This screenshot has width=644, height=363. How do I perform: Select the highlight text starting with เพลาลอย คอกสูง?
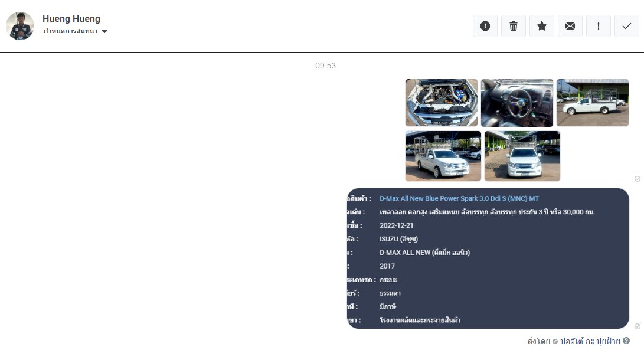point(487,212)
